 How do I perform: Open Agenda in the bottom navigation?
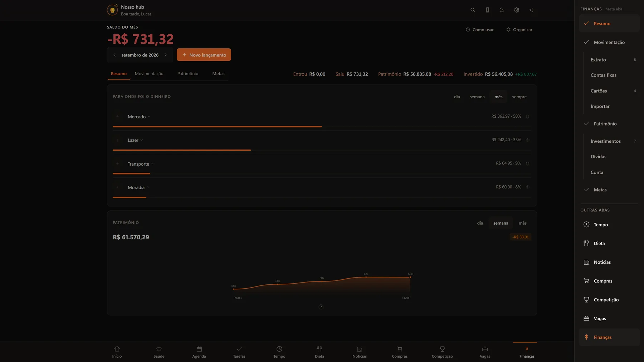pyautogui.click(x=199, y=352)
